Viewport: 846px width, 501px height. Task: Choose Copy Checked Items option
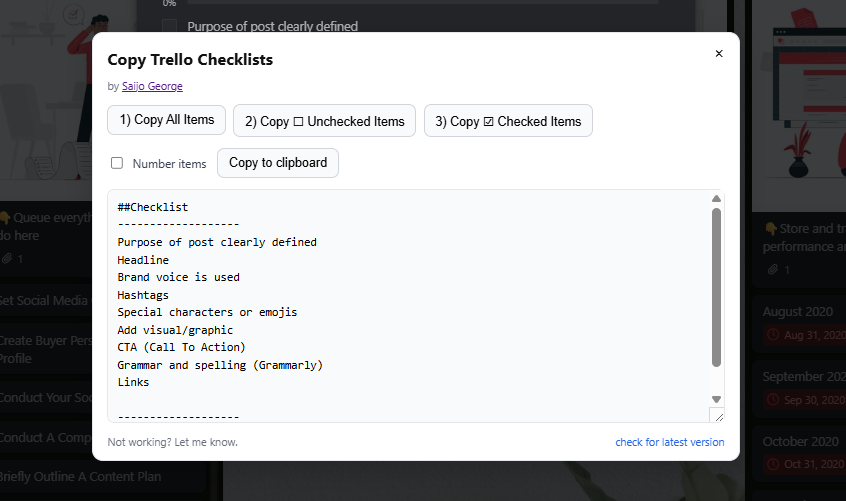pyautogui.click(x=508, y=121)
